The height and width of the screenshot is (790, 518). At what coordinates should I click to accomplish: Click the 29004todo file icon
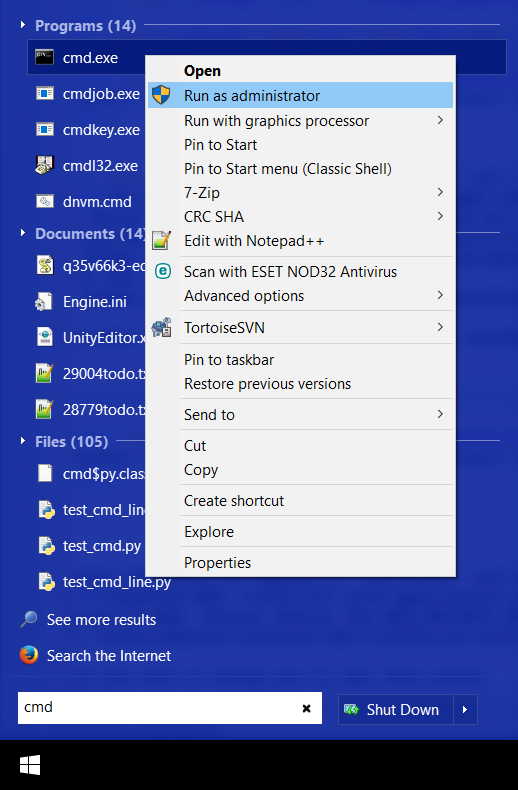[x=44, y=373]
